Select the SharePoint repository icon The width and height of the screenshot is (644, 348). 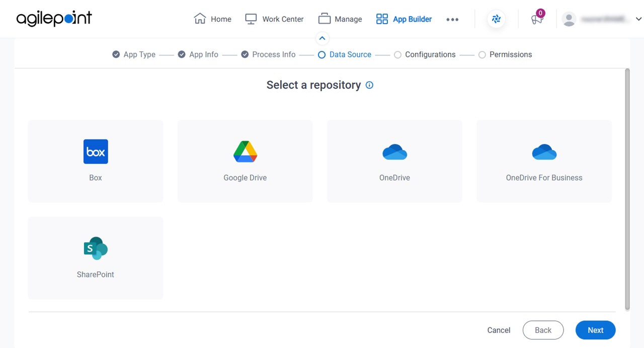pos(96,248)
